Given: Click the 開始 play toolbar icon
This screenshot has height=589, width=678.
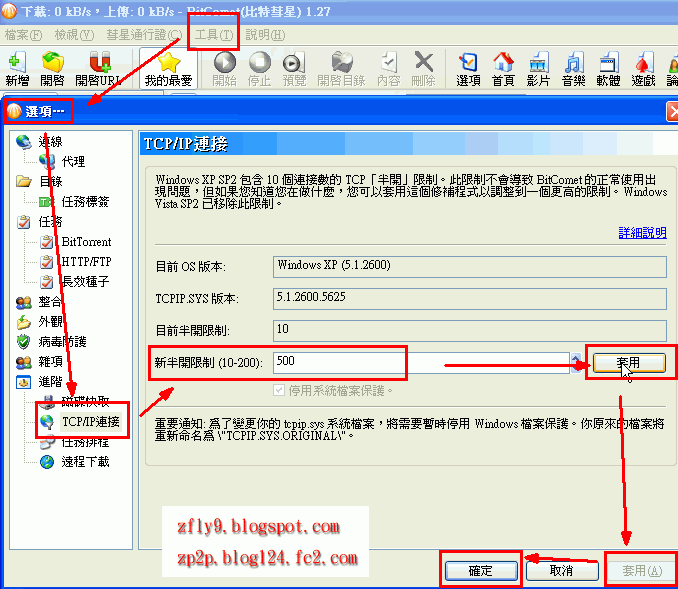Looking at the screenshot, I should click(x=224, y=69).
